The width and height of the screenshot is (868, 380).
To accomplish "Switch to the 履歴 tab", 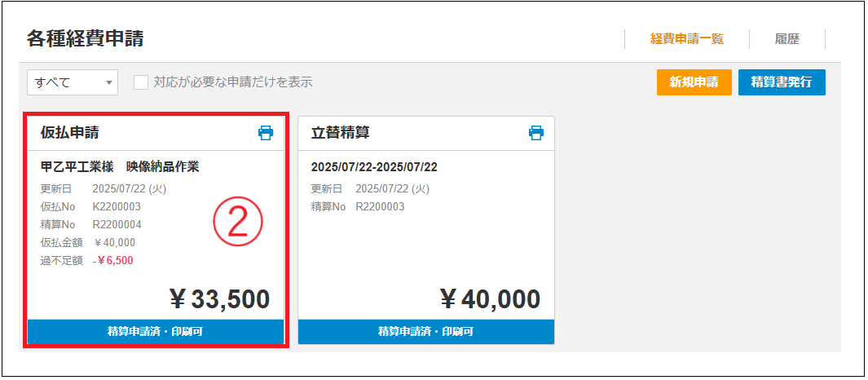I will pyautogui.click(x=787, y=39).
